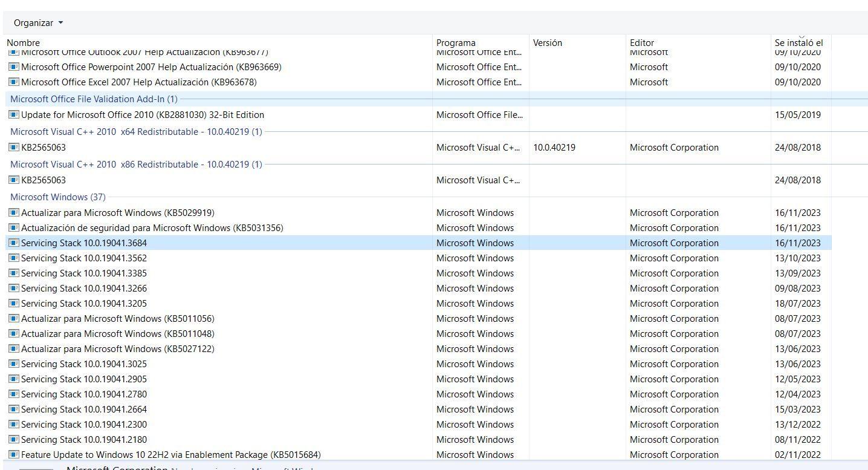Viewport: 868px width, 470px height.
Task: Click the icon beside Servicing Stack 10.0.19041.2180
Action: 13,439
